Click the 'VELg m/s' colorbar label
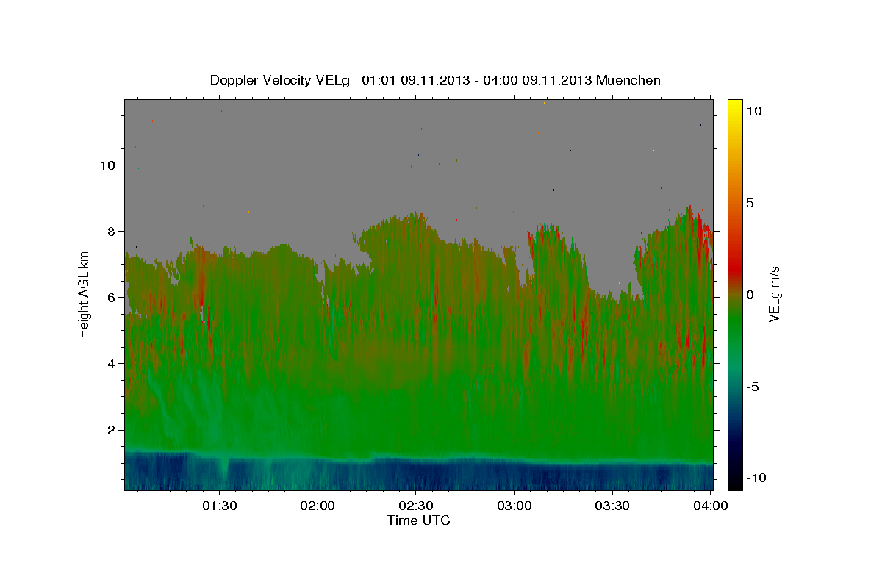 pos(774,294)
